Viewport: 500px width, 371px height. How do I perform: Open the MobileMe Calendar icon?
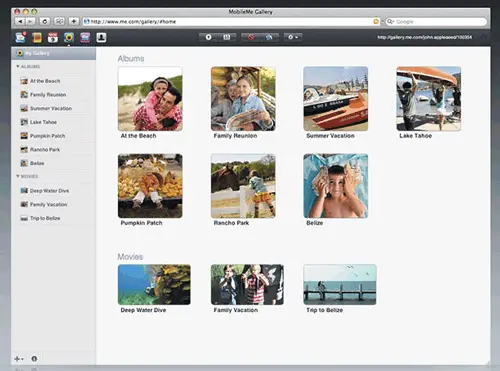click(x=53, y=37)
